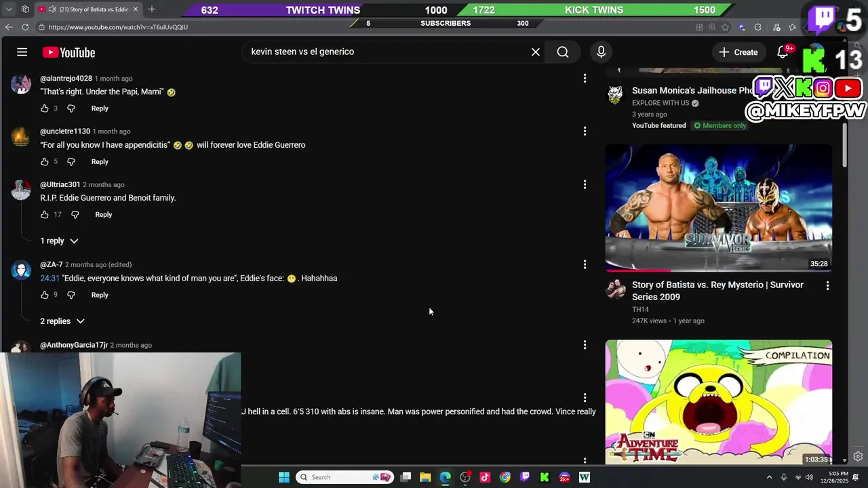
Task: Open the Story of Batista vs. Rey Mysterio title
Action: pyautogui.click(x=717, y=291)
